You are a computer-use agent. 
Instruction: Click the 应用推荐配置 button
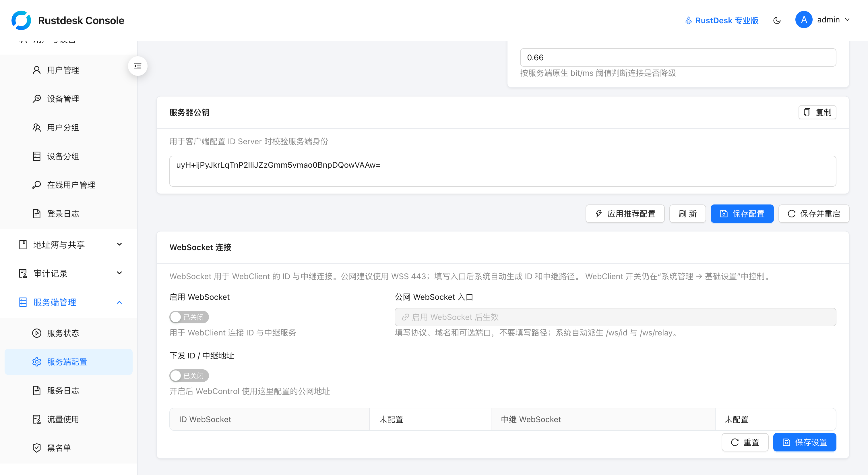pos(625,213)
